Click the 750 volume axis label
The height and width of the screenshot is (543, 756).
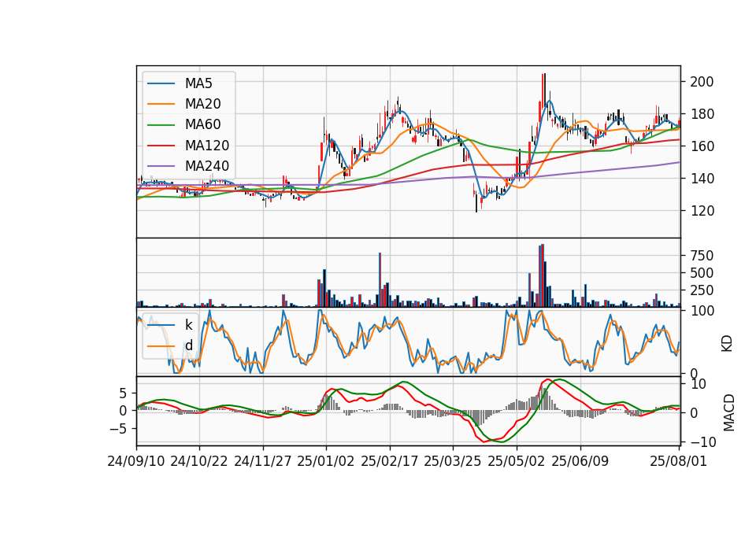(702, 256)
